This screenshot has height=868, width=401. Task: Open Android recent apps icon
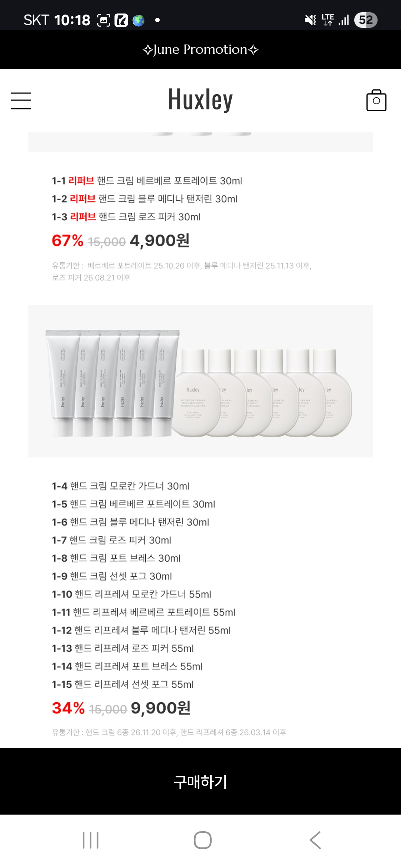pyautogui.click(x=91, y=840)
